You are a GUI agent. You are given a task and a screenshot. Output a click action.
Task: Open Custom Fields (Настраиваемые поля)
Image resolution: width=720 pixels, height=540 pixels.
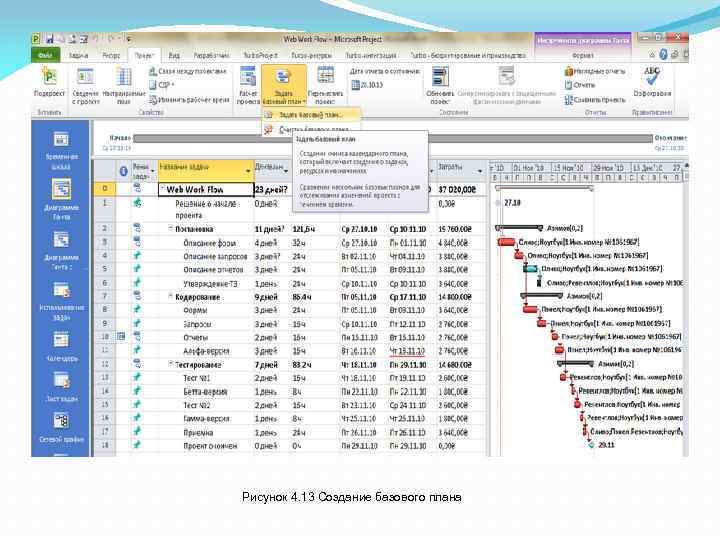pos(124,85)
